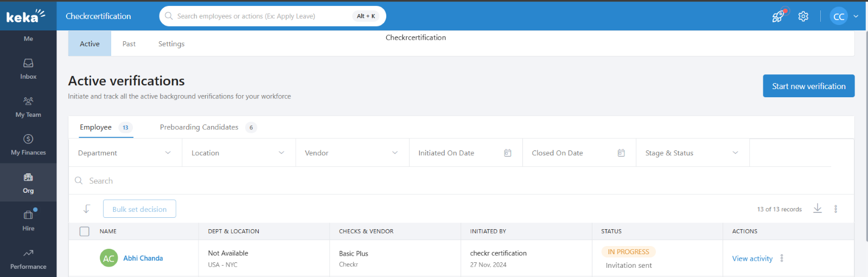Image resolution: width=868 pixels, height=277 pixels.
Task: Click the employee search field in header
Action: [x=260, y=16]
